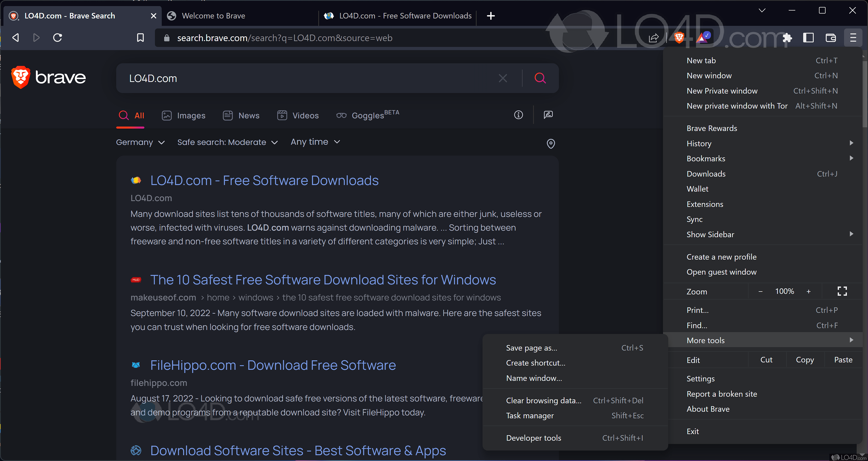This screenshot has height=461, width=868.
Task: Open the Germany region dropdown
Action: [140, 142]
